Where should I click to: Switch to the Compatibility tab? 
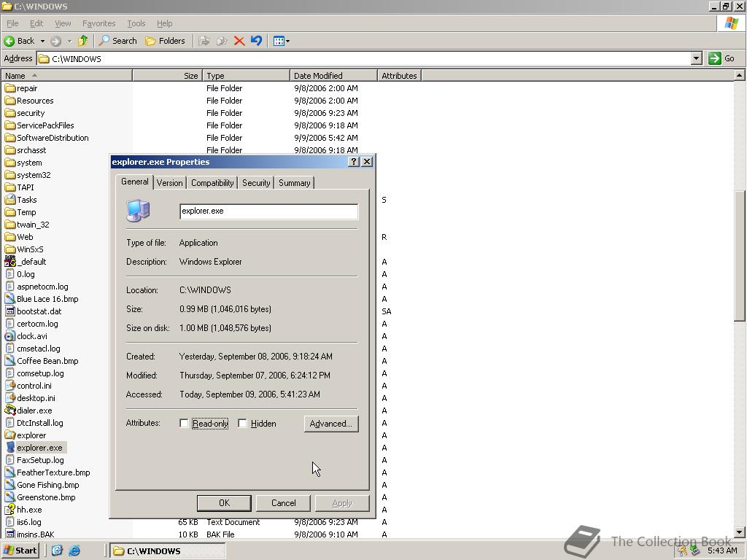212,183
